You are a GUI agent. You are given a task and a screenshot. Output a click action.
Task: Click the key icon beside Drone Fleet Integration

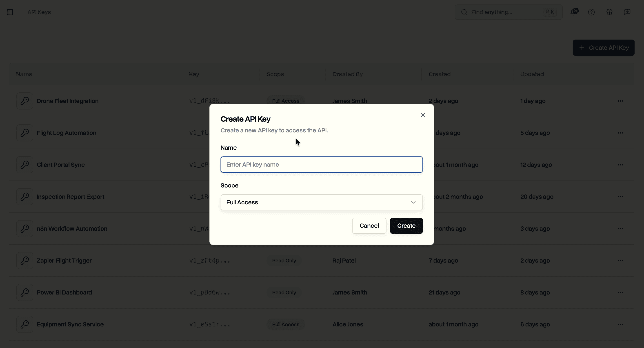pos(24,100)
